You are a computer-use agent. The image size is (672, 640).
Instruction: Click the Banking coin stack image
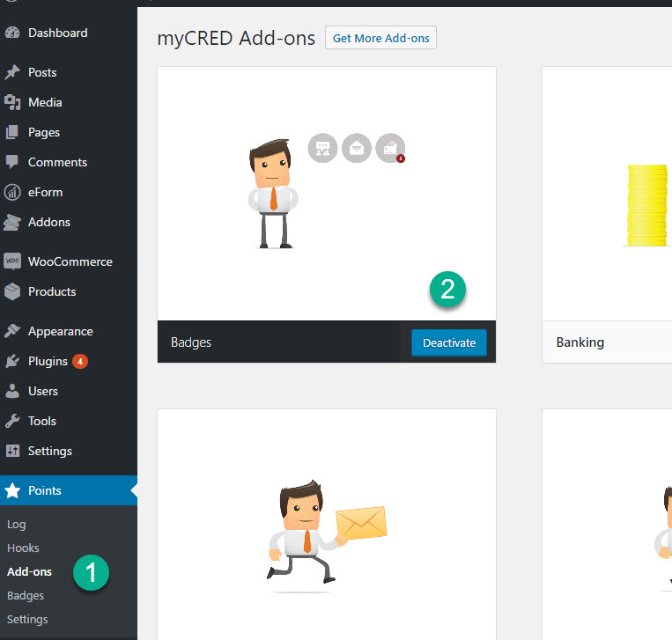tap(646, 206)
